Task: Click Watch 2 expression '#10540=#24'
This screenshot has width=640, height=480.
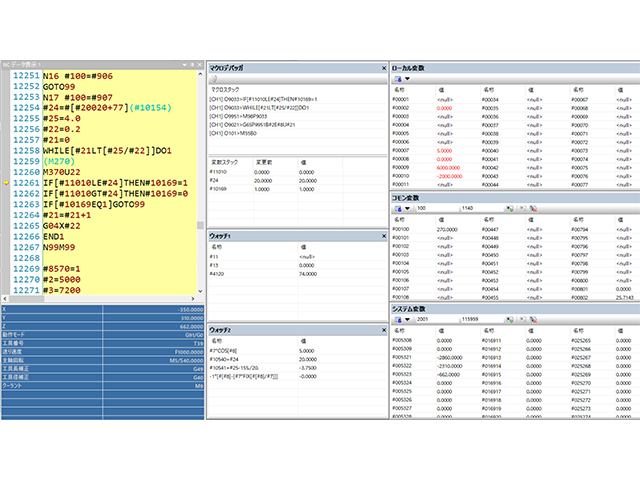Action: [x=224, y=359]
